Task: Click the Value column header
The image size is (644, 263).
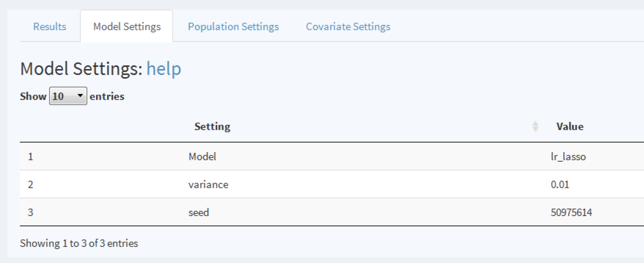Action: (570, 126)
